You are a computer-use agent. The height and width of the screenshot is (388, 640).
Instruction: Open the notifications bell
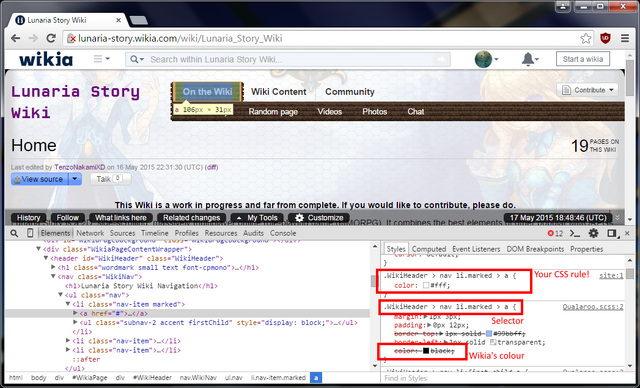click(530, 59)
